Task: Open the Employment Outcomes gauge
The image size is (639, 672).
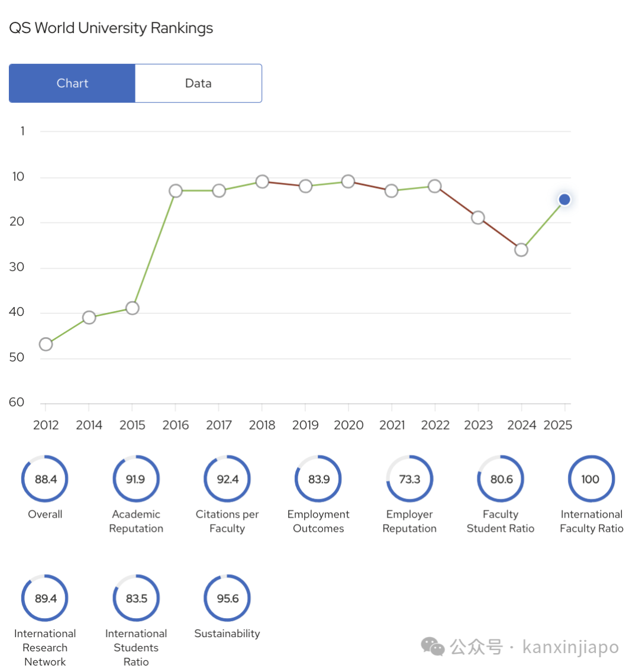Action: pyautogui.click(x=318, y=479)
